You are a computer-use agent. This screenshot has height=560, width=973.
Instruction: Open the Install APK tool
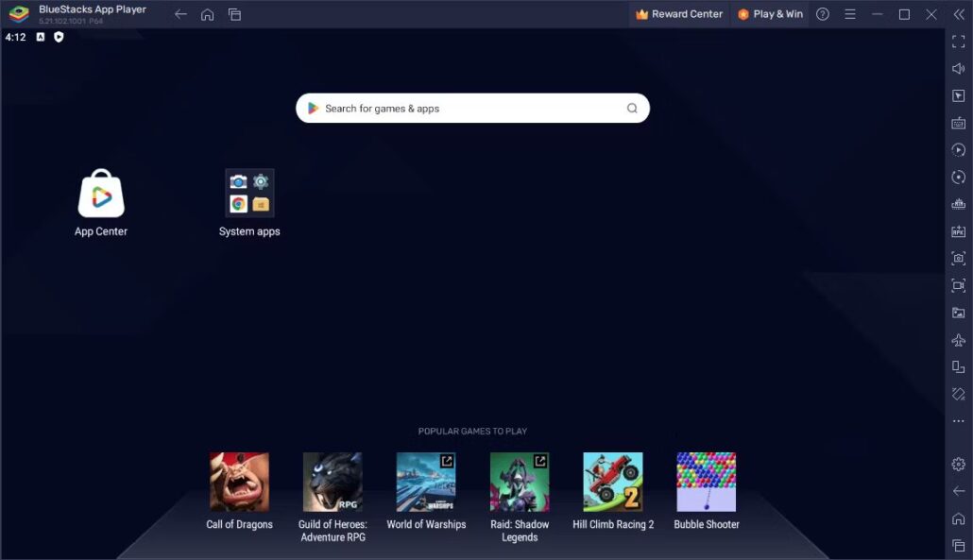click(x=958, y=230)
